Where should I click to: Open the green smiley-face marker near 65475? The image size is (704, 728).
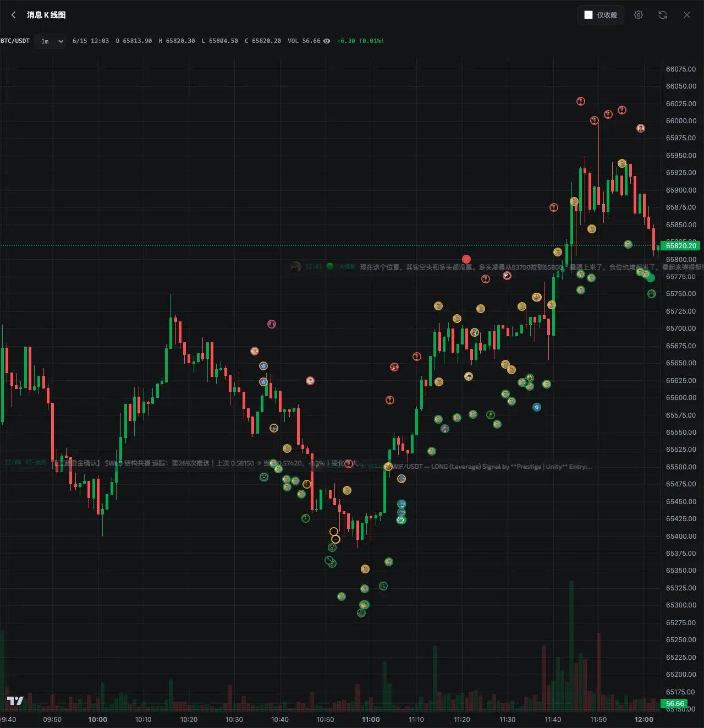[x=264, y=477]
